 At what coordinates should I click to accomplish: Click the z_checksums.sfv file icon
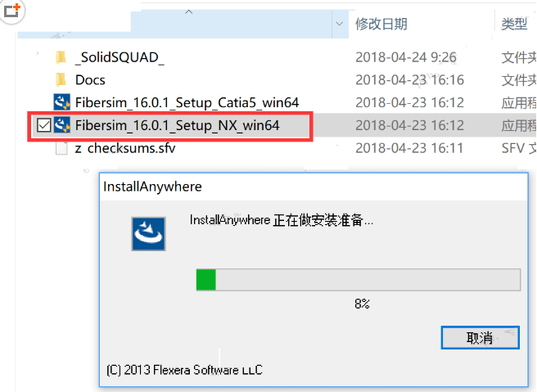61,148
